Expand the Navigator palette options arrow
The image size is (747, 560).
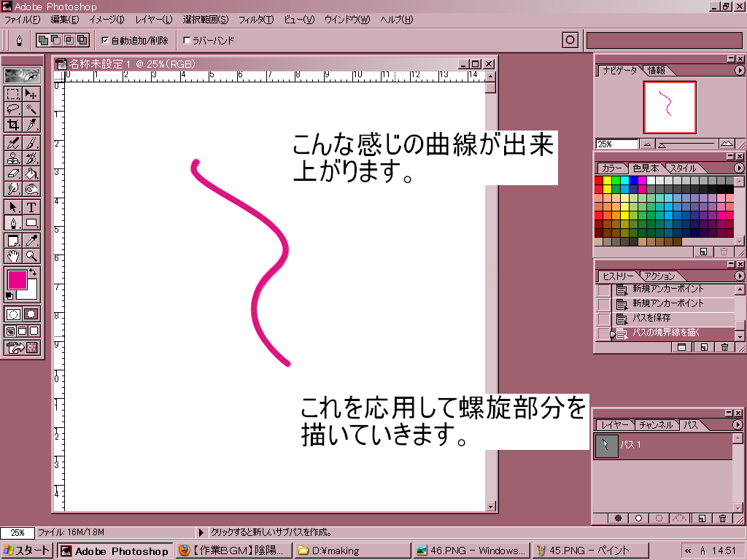coord(739,71)
